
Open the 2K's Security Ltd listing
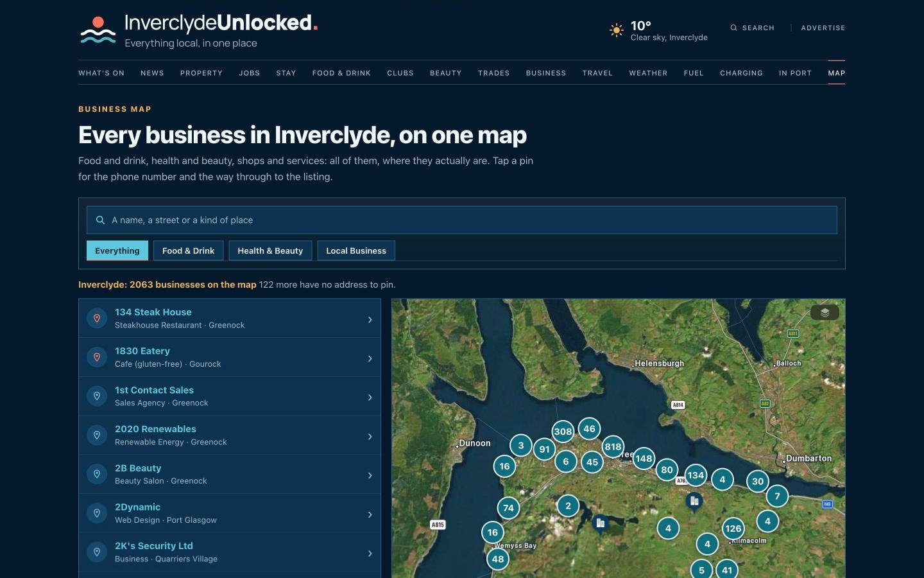click(230, 552)
